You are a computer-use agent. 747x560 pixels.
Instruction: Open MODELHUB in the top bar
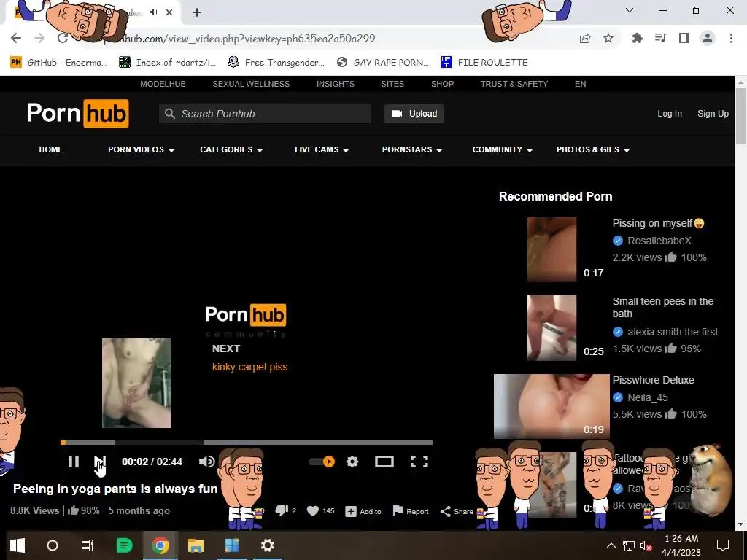pos(163,84)
